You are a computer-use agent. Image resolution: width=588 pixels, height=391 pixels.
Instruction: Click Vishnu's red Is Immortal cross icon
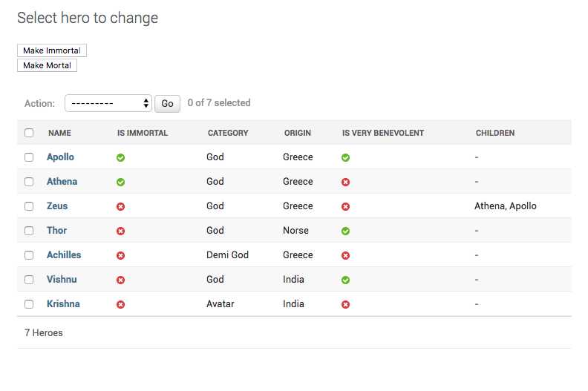120,280
